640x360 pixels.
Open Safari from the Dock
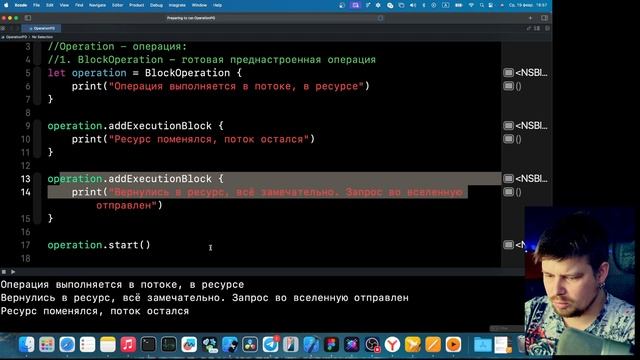(67, 344)
